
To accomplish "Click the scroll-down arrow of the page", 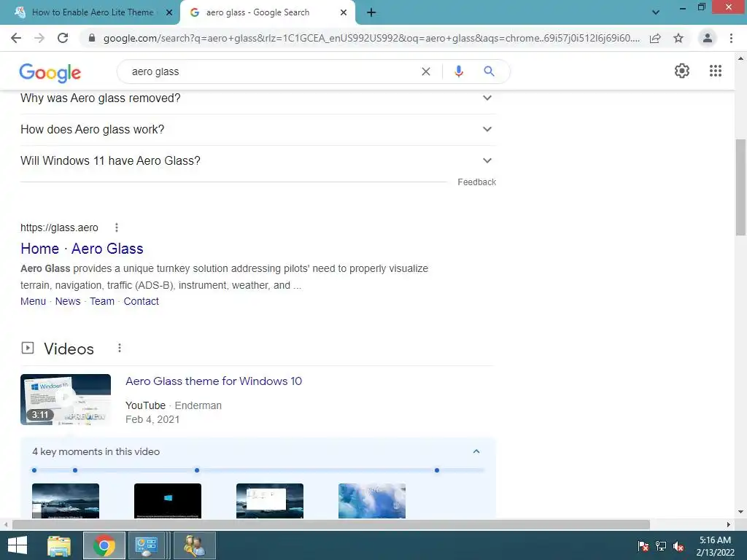I will [740, 513].
